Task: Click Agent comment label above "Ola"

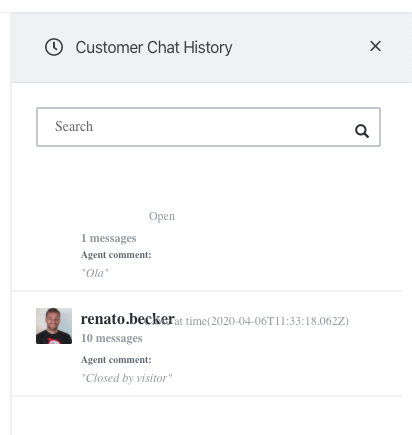Action: point(116,255)
